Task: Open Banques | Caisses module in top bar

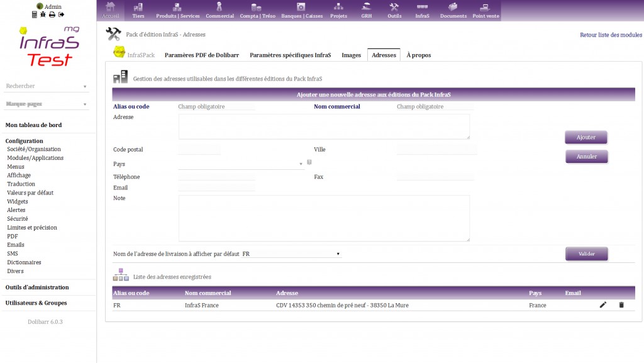Action: tap(301, 10)
